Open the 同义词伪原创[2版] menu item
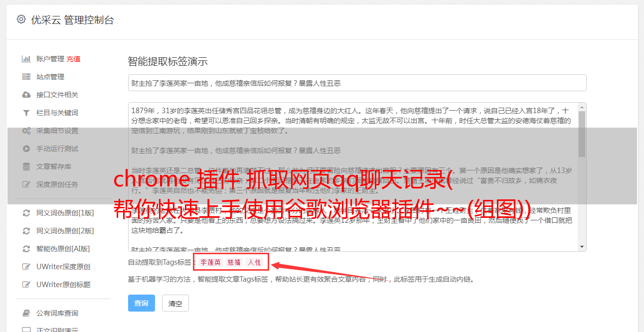 pyautogui.click(x=65, y=231)
